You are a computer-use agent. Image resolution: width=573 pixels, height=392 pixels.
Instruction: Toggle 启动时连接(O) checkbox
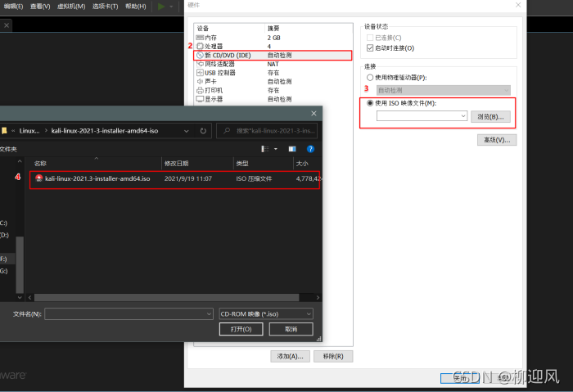tap(370, 47)
